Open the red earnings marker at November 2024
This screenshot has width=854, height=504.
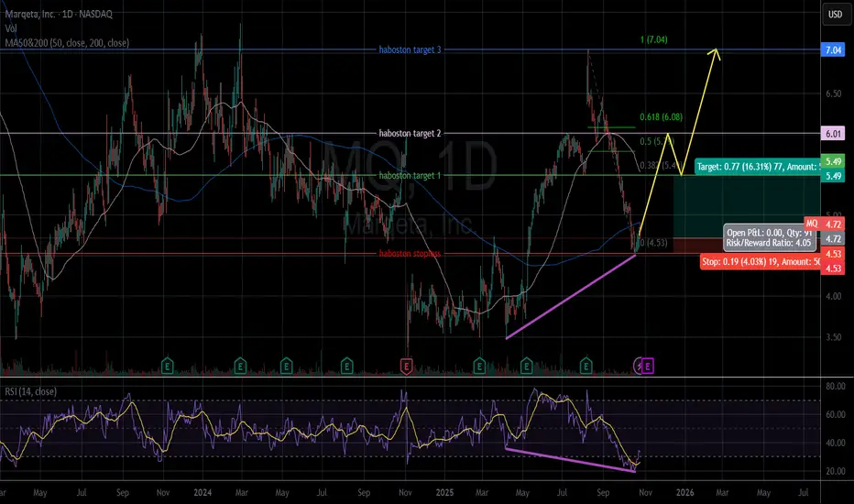[x=406, y=367]
